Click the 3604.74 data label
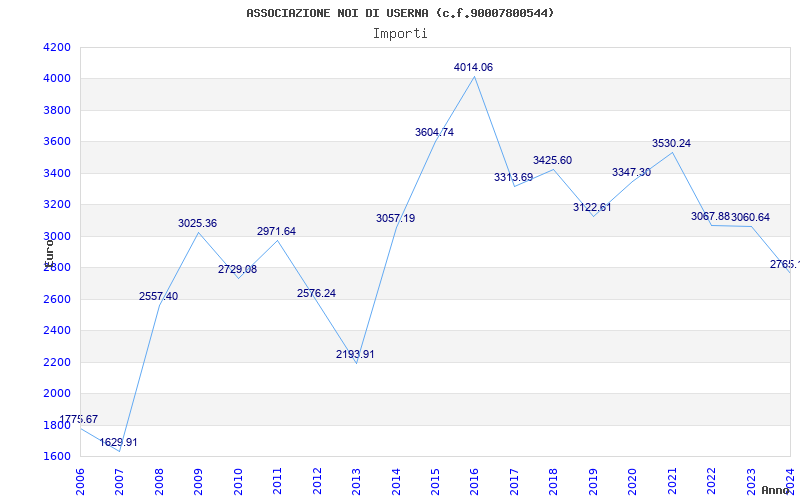 point(434,132)
